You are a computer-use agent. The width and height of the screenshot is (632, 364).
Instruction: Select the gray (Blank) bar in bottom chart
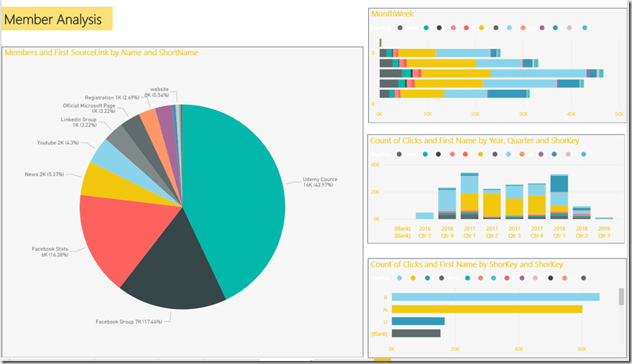[x=416, y=334]
